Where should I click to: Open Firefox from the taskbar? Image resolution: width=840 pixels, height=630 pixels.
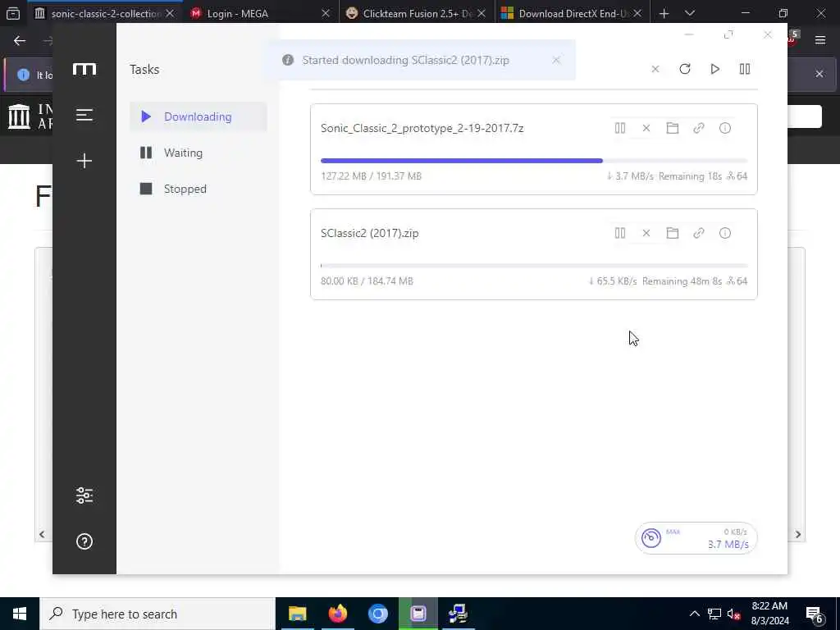[x=337, y=614]
